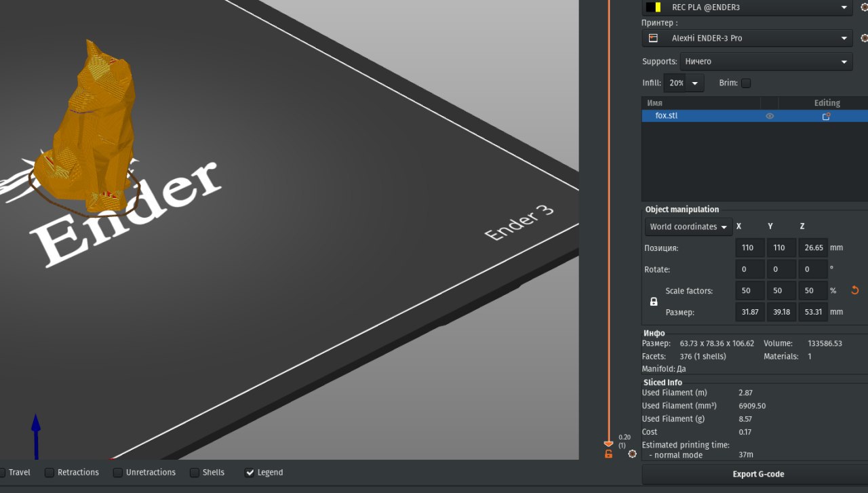Click the Scale factors Y field

coord(781,290)
